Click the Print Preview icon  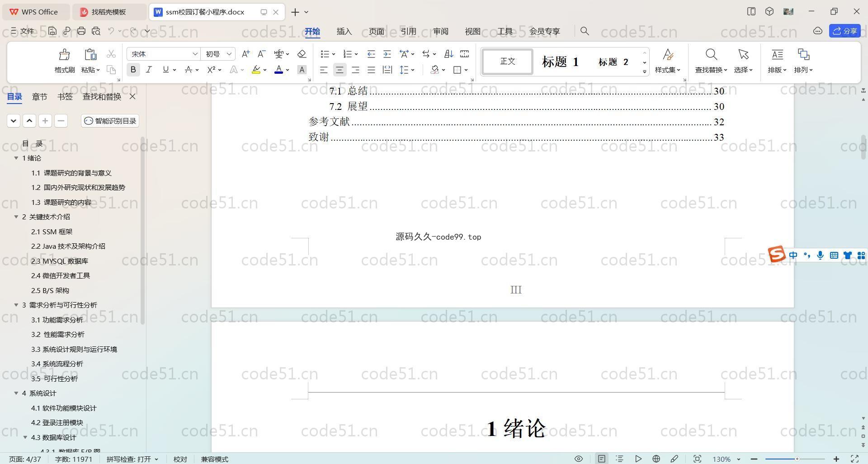click(96, 31)
